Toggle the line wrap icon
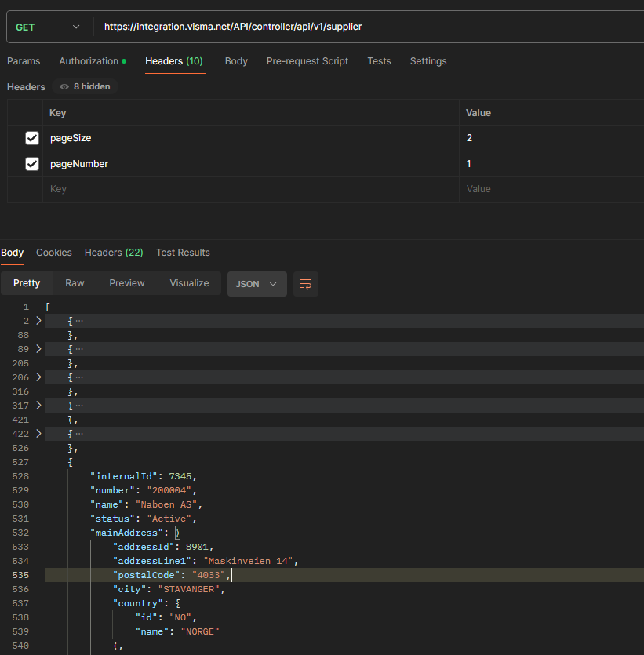 coord(306,284)
